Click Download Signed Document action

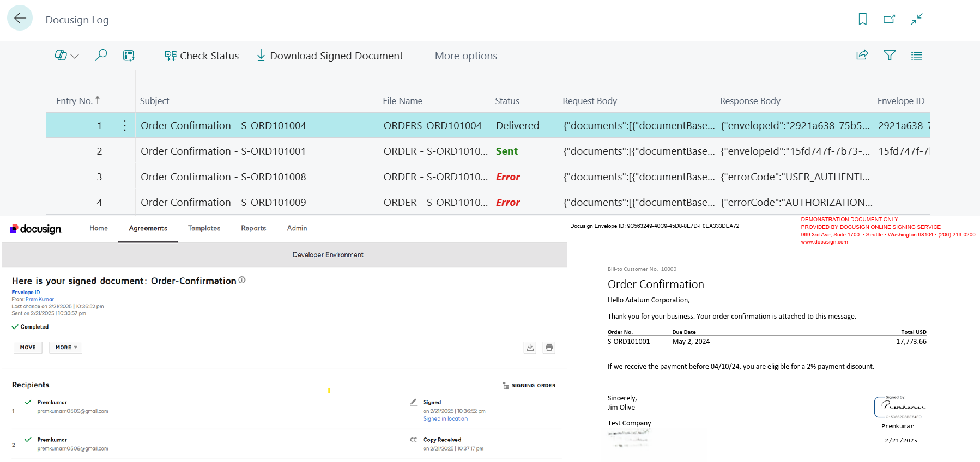pyautogui.click(x=330, y=56)
